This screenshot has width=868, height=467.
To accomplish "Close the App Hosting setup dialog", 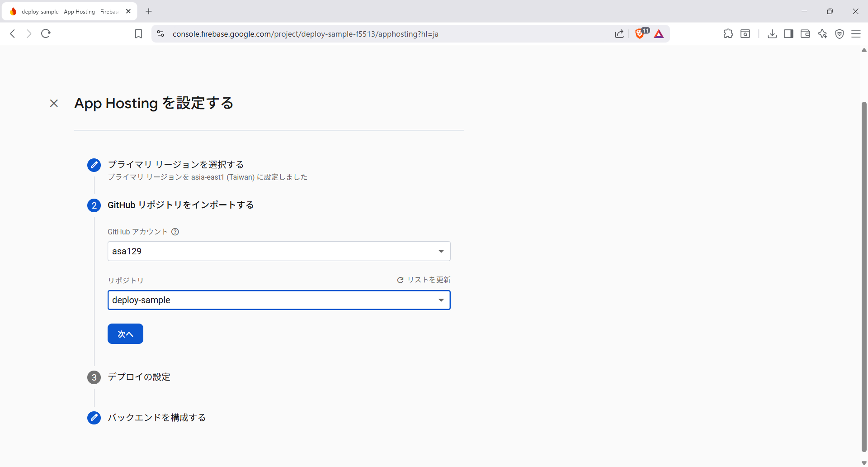I will pos(54,103).
